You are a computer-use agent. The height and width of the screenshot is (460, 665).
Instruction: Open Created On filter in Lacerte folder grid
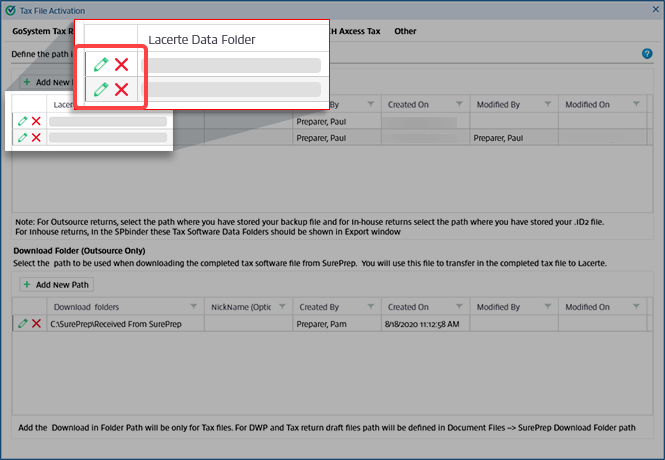(x=459, y=104)
